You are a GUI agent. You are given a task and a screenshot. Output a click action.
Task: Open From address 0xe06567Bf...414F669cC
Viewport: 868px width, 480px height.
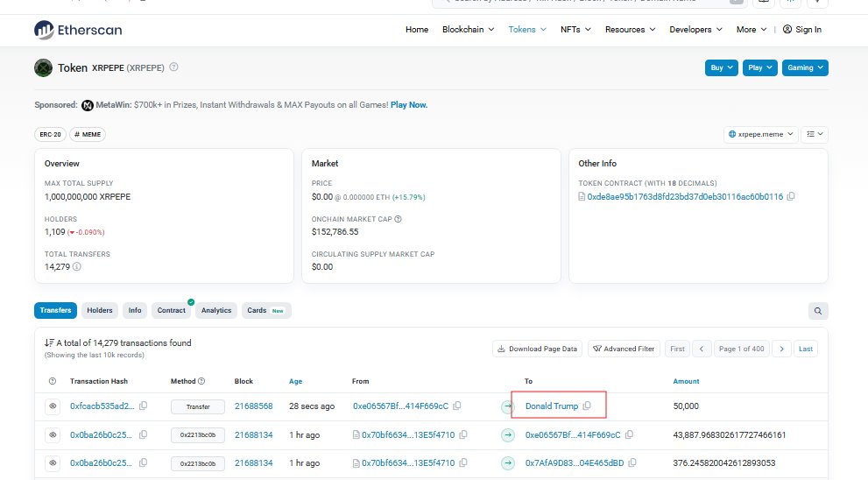(401, 406)
